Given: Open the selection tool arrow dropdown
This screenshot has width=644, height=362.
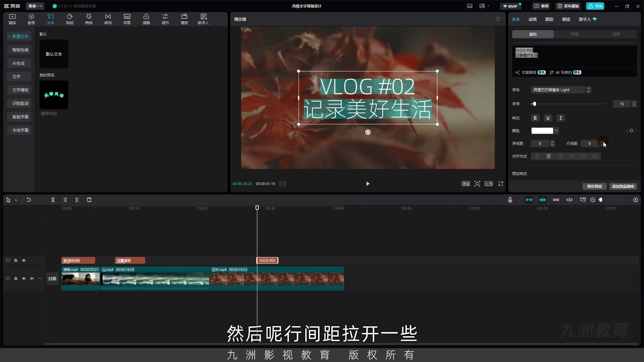Looking at the screenshot, I should coord(16,200).
